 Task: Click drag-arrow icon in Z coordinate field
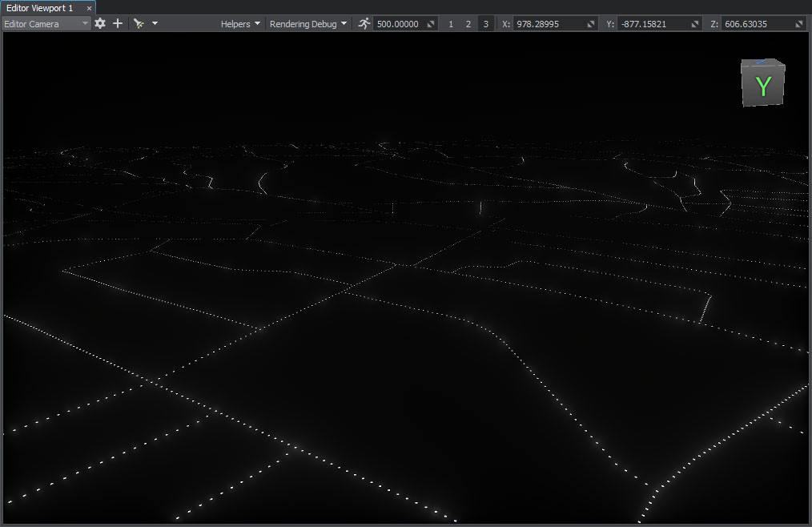pos(799,24)
